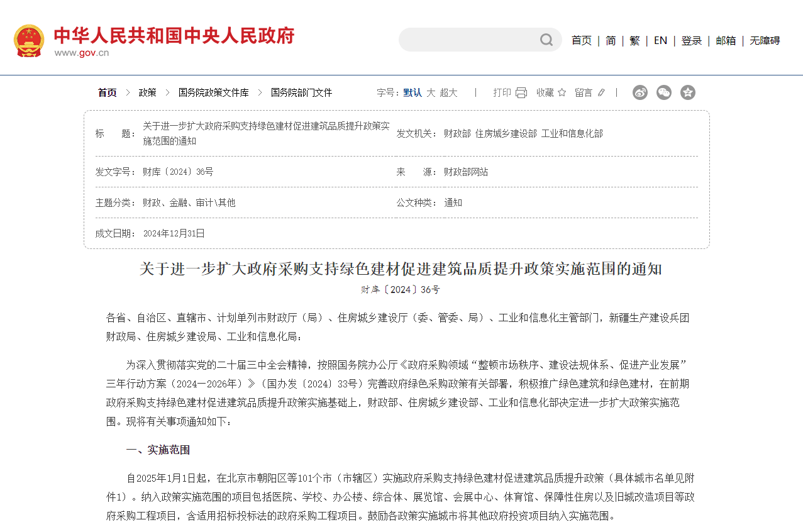Click the comment pencil icon

[x=601, y=92]
